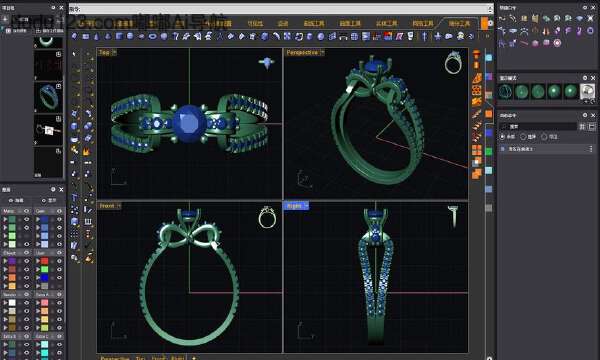Select the Right viewport tab label
This screenshot has width=600, height=360.
pos(294,206)
